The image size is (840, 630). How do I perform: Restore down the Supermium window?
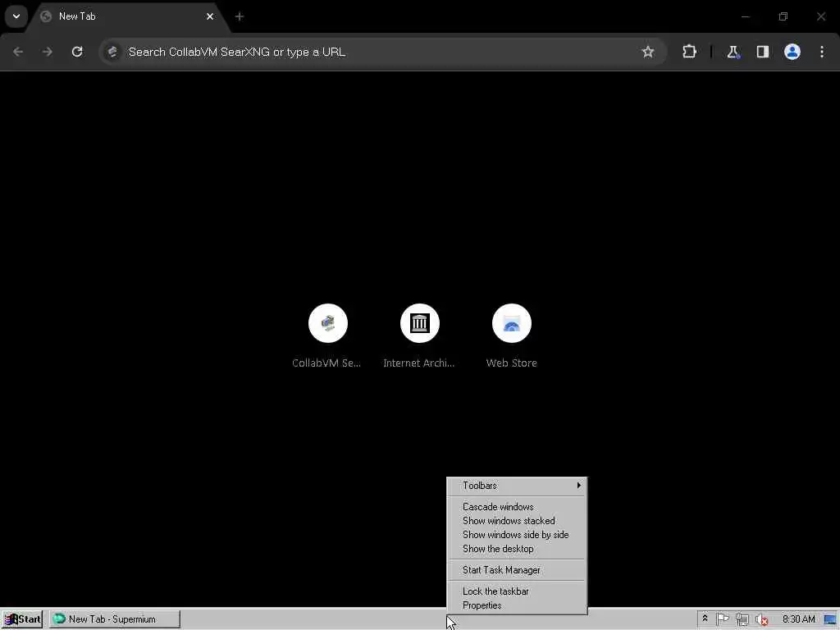pos(783,16)
